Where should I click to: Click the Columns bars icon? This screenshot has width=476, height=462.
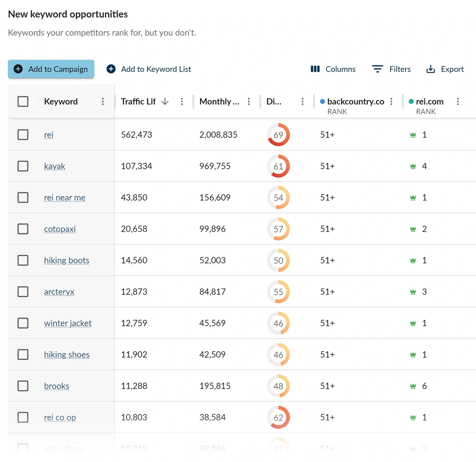[315, 69]
